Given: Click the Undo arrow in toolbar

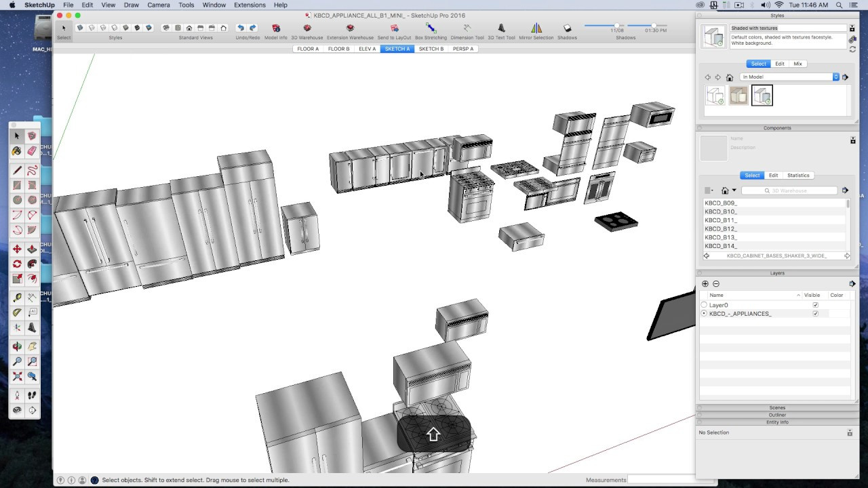Looking at the screenshot, I should click(240, 28).
